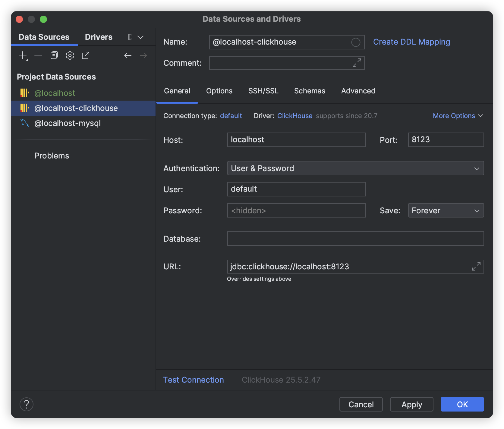
Task: Expand More Options menu
Action: (x=458, y=116)
